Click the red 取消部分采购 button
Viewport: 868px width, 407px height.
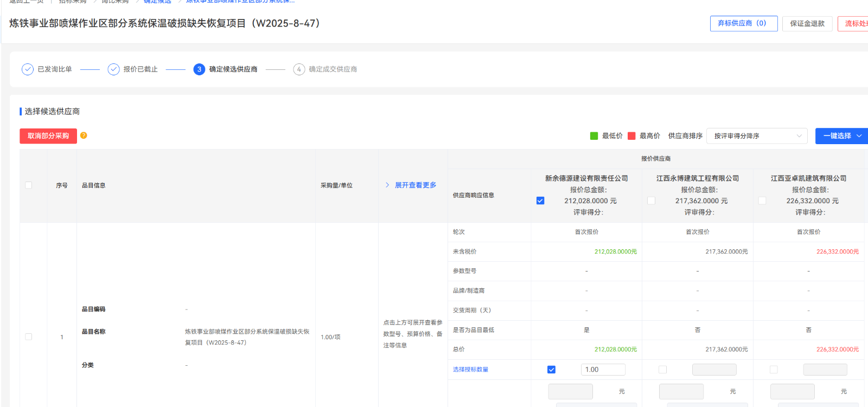click(48, 136)
